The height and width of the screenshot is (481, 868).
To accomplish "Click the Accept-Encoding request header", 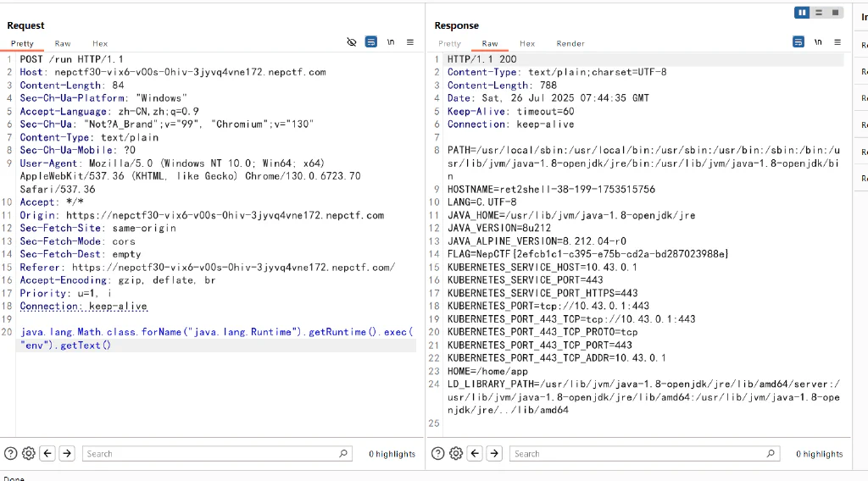I will tap(118, 279).
